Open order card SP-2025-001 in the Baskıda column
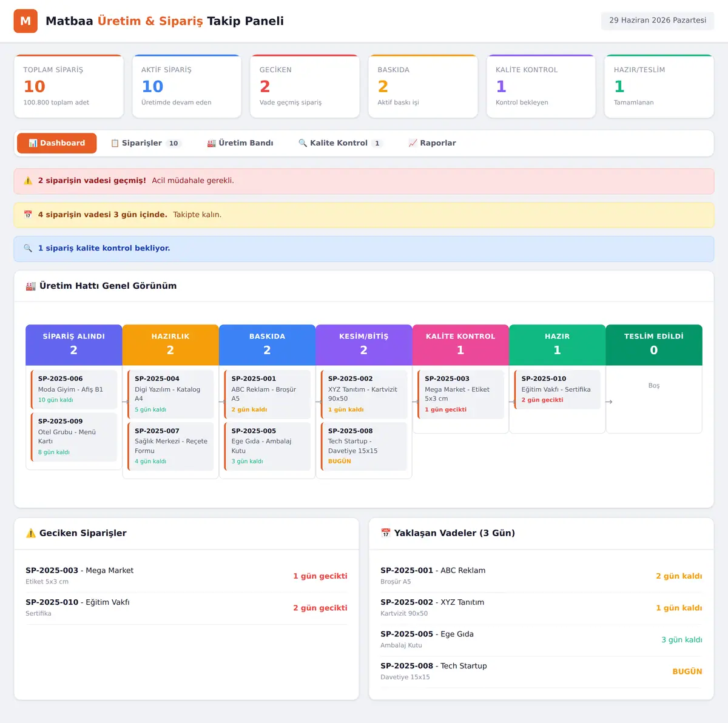 pyautogui.click(x=268, y=394)
